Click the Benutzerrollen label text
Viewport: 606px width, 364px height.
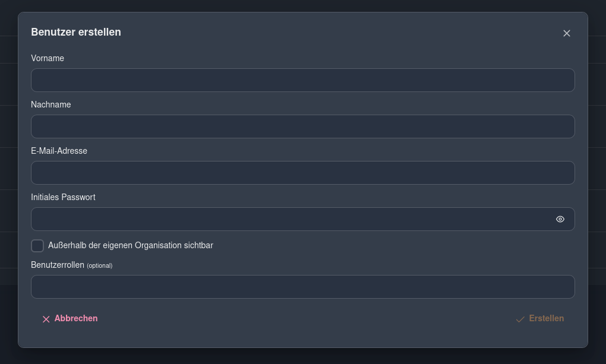pos(58,265)
